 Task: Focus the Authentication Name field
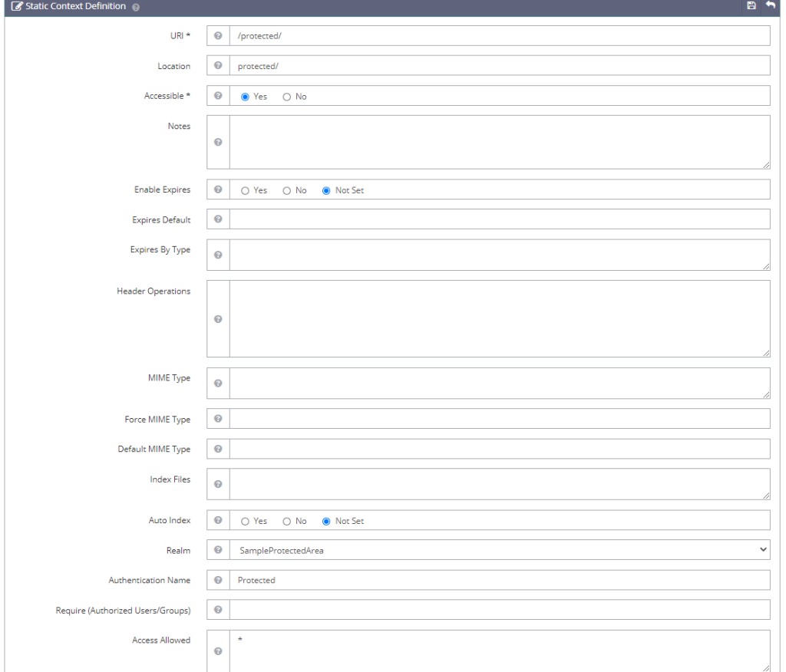pos(499,580)
